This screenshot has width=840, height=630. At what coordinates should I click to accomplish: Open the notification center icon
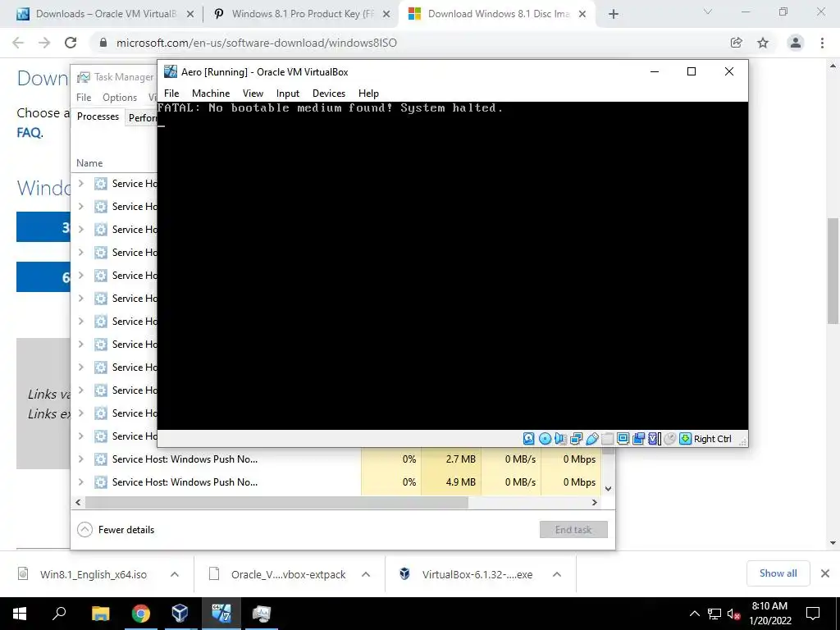pos(813,614)
